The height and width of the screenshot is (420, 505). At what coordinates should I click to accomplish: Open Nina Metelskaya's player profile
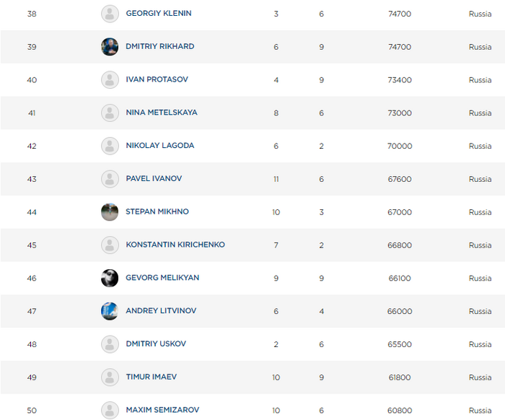tap(161, 113)
